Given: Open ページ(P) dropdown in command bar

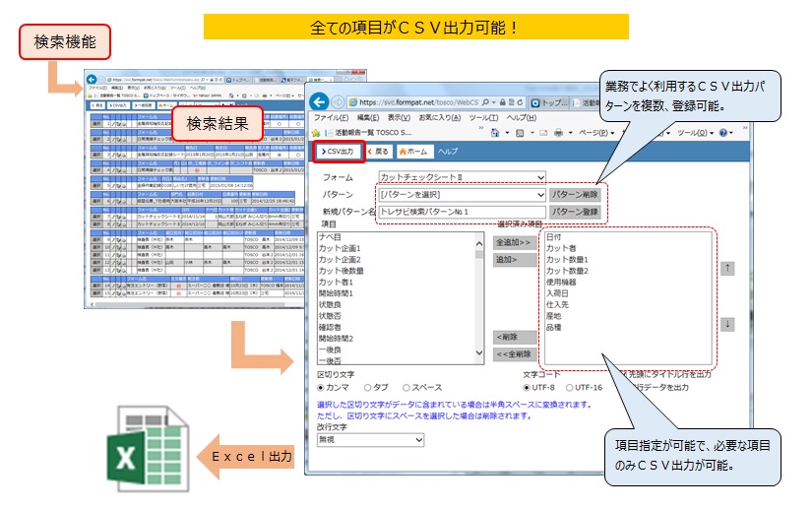Looking at the screenshot, I should coord(595,133).
